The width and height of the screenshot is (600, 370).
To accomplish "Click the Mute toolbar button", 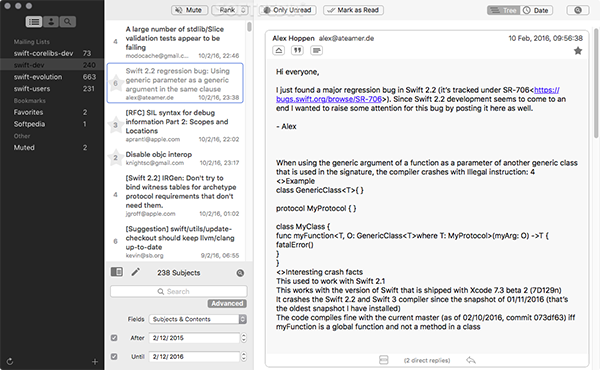I will point(189,10).
